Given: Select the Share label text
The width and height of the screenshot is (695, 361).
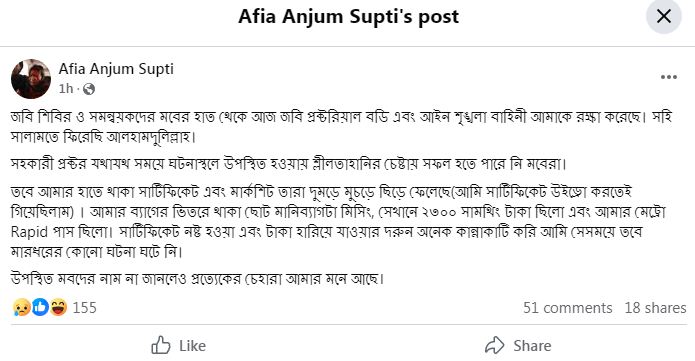Looking at the screenshot, I should [x=532, y=346].
